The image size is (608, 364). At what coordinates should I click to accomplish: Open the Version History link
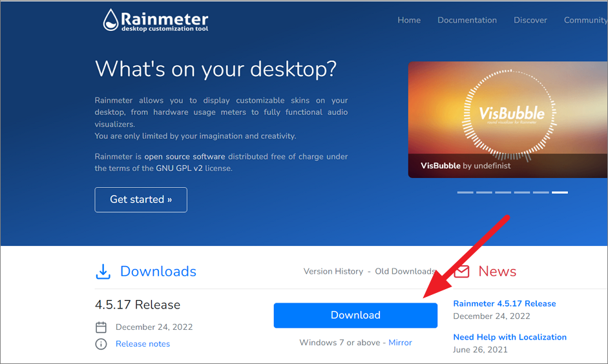(x=333, y=272)
